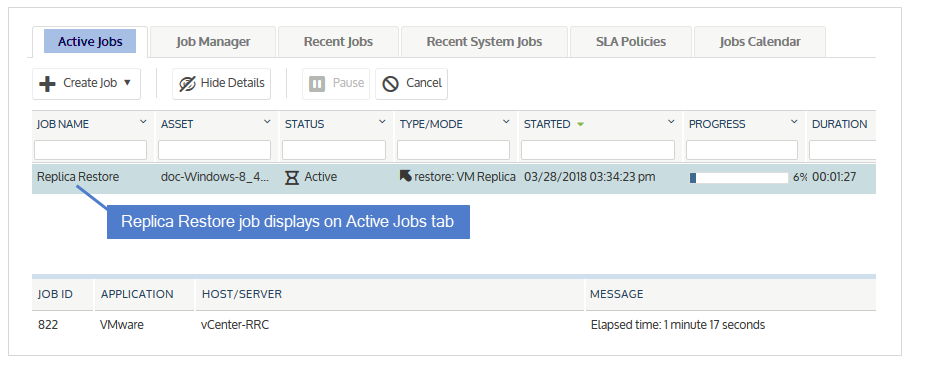The height and width of the screenshot is (381, 927).
Task: Focus the STATUS filter field
Action: tap(334, 150)
